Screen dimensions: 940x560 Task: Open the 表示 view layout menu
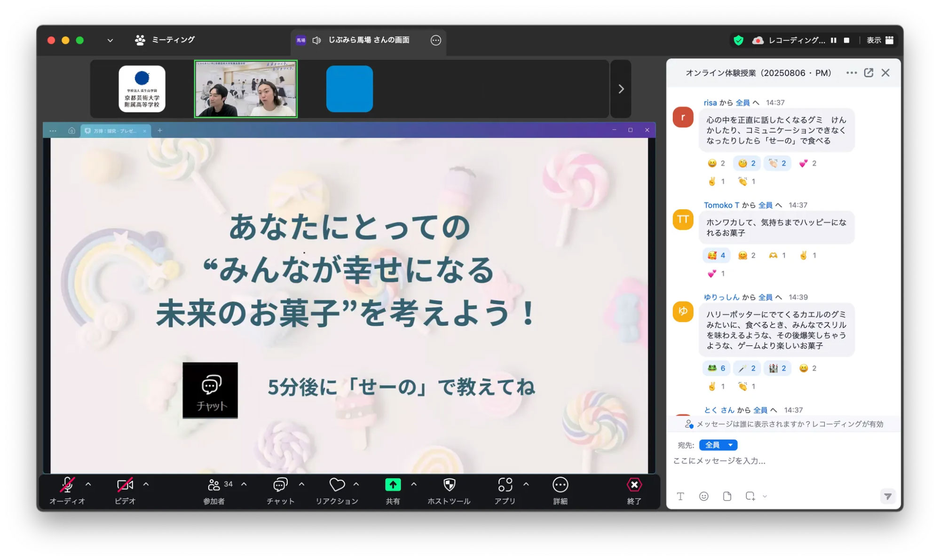tap(880, 40)
